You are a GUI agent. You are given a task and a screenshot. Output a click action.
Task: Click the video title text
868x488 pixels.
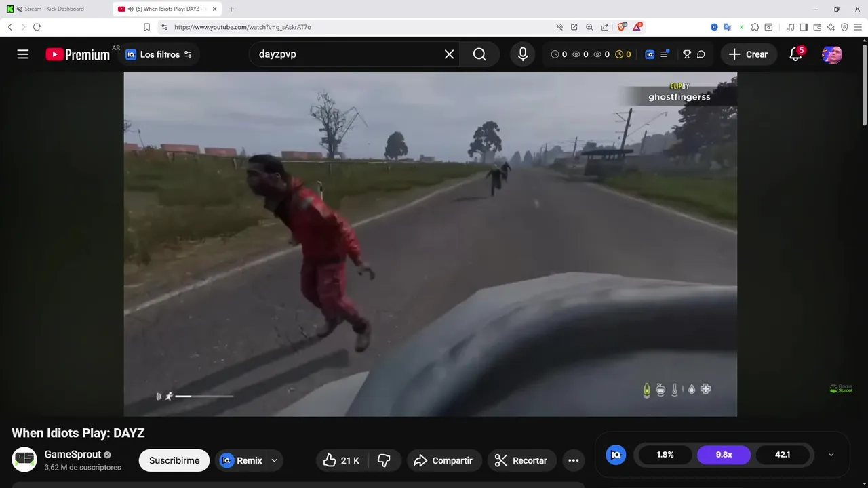click(x=78, y=433)
